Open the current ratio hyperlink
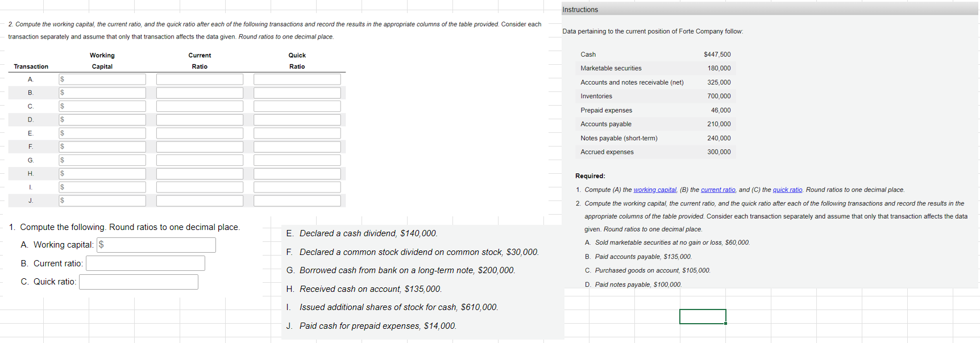 (x=718, y=189)
